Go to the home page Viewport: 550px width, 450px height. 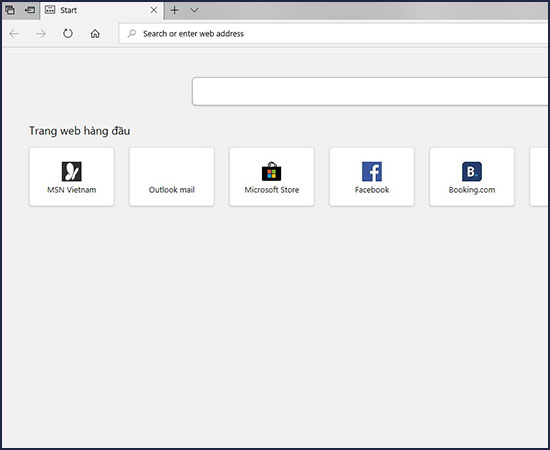95,34
